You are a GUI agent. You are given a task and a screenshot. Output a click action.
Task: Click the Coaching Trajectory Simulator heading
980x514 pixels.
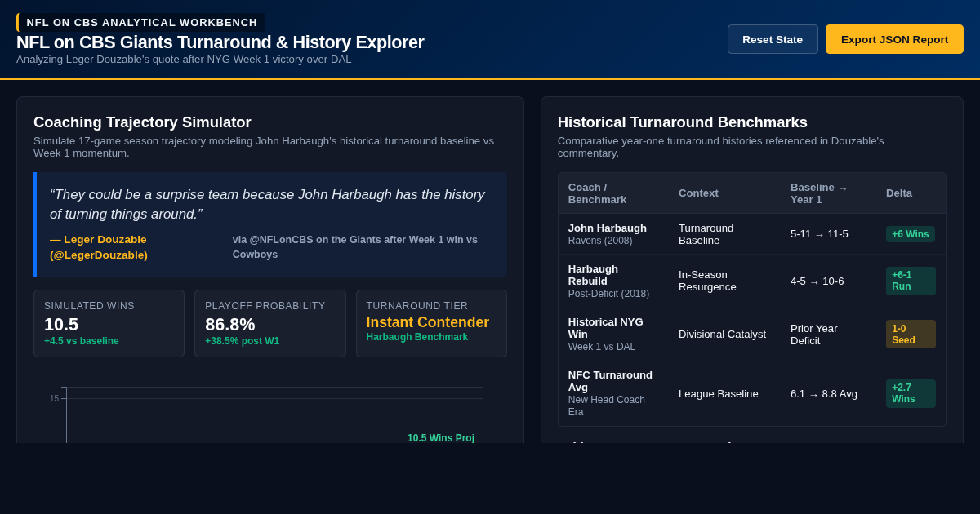(143, 122)
